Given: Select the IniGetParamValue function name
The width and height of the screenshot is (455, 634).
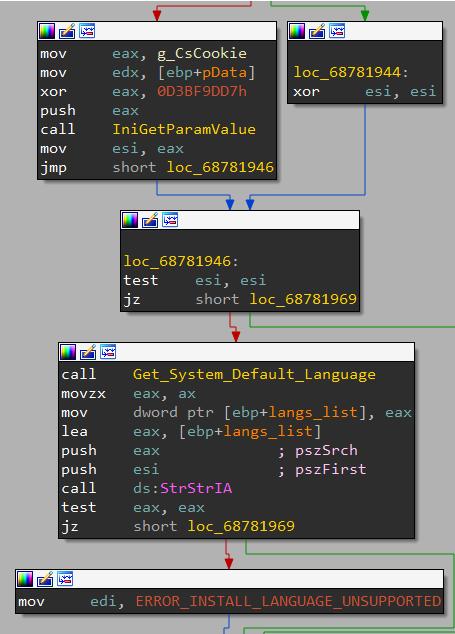Looking at the screenshot, I should [184, 129].
